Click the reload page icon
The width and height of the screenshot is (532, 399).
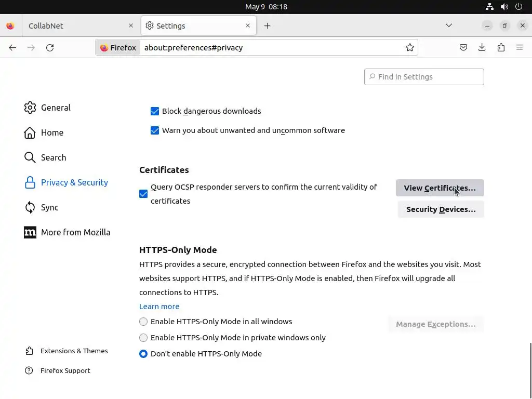click(50, 48)
